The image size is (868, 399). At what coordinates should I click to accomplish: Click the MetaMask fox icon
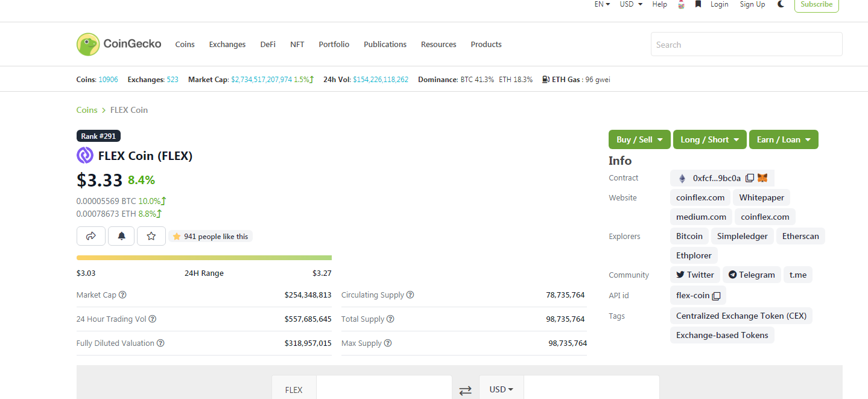(762, 178)
